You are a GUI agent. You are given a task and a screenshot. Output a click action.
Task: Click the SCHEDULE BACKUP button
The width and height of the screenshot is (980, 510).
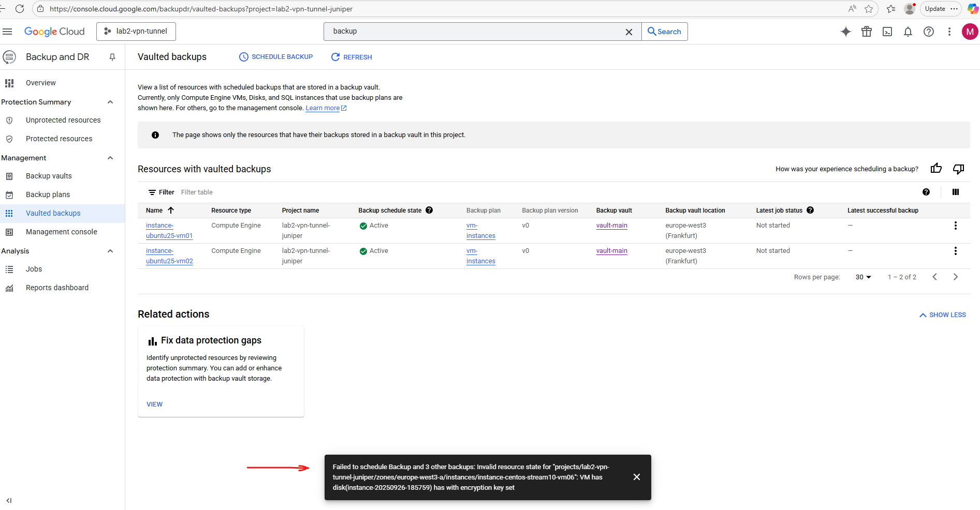(276, 57)
